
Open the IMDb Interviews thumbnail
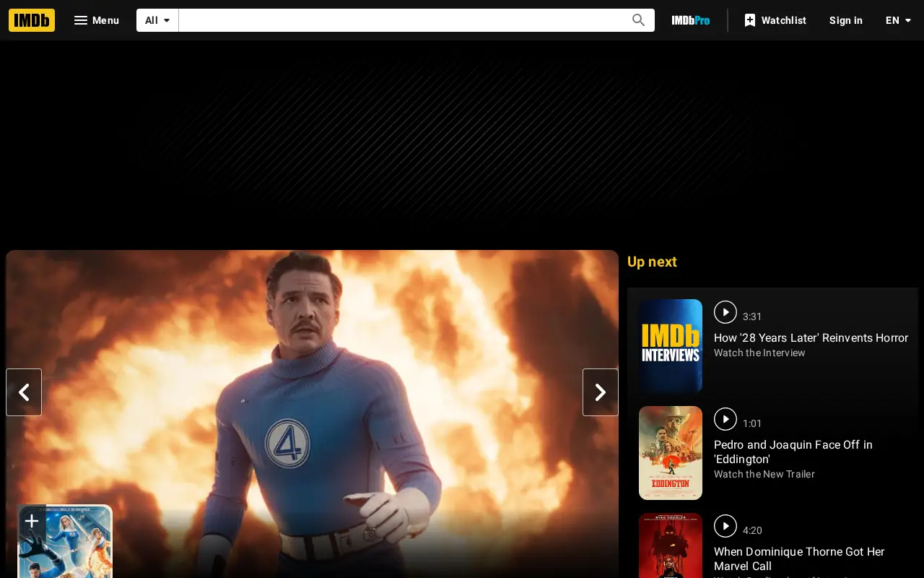[x=671, y=346]
